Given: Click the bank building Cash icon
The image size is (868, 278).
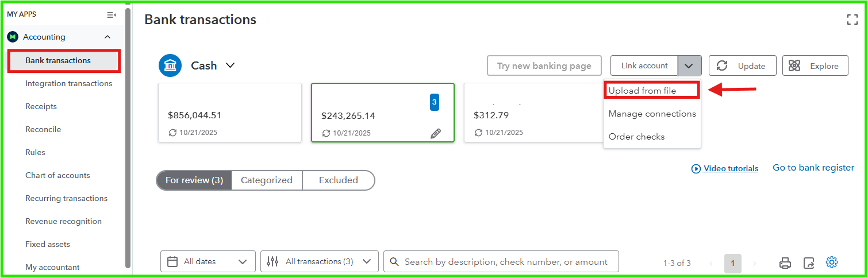Looking at the screenshot, I should (x=170, y=65).
